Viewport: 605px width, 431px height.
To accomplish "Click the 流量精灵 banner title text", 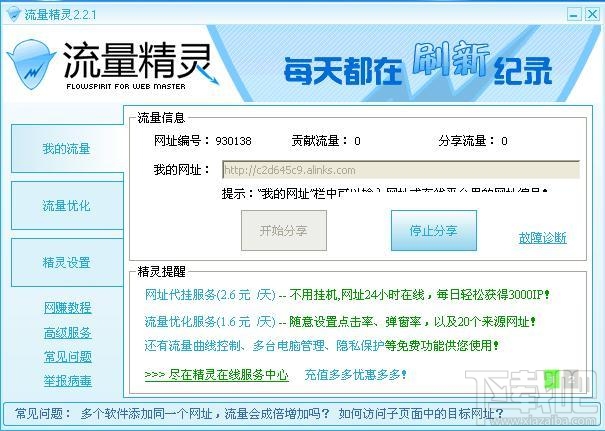I will point(137,60).
